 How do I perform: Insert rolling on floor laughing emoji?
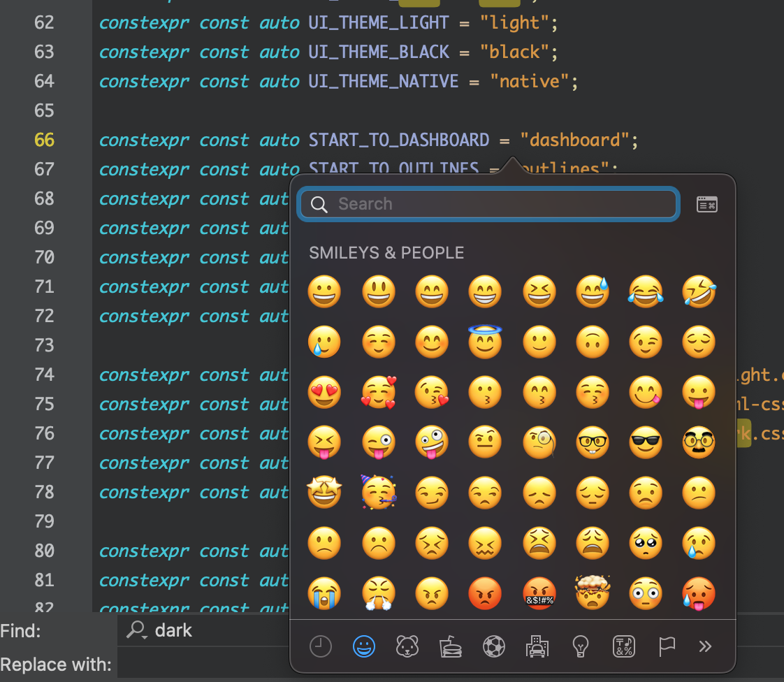click(699, 291)
